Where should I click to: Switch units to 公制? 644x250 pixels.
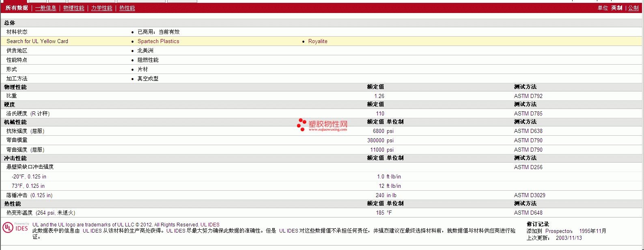tap(633, 8)
